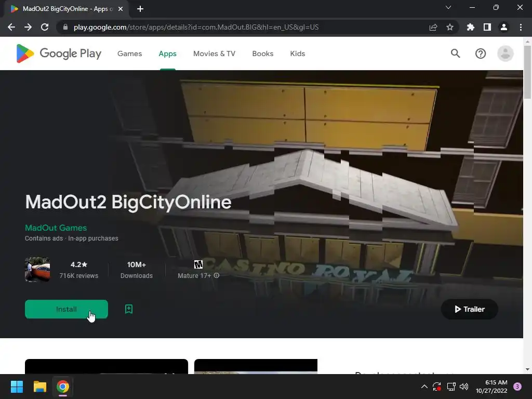Select the Apps tab
532x399 pixels.
168,54
